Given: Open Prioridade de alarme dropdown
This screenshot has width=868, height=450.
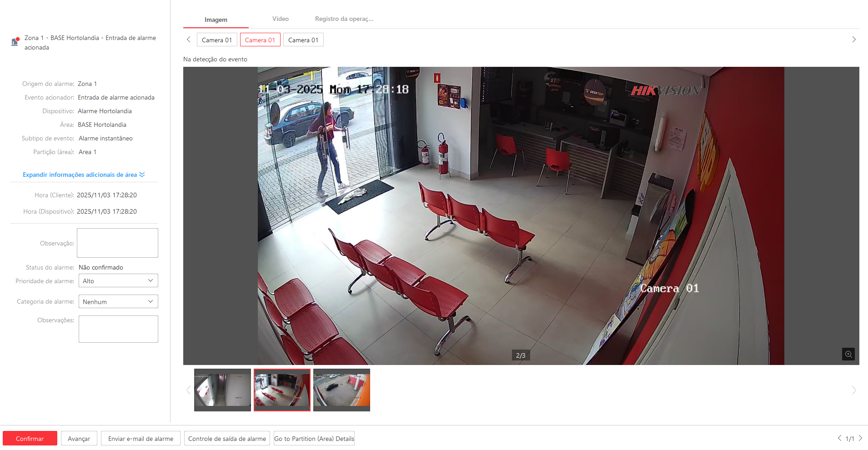Looking at the screenshot, I should (118, 281).
